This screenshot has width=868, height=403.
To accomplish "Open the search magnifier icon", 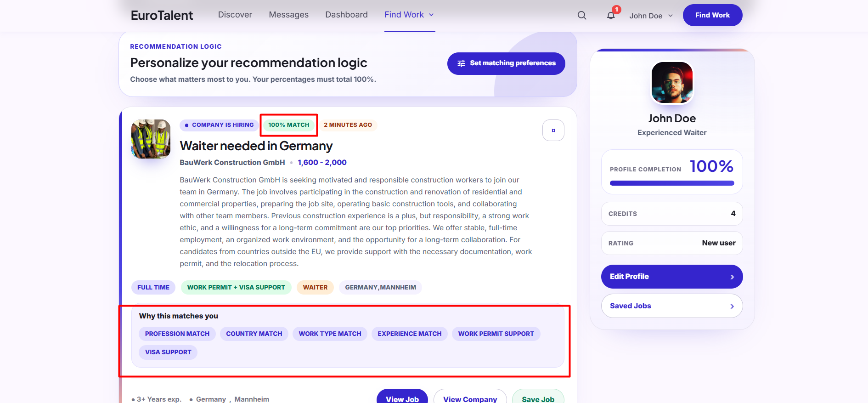I will click(582, 15).
